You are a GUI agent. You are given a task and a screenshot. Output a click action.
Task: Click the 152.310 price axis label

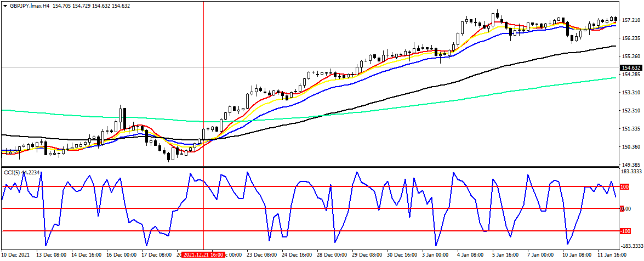632,111
